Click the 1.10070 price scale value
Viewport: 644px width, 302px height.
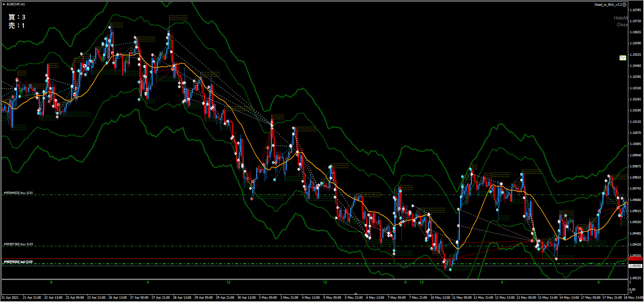coord(635,133)
